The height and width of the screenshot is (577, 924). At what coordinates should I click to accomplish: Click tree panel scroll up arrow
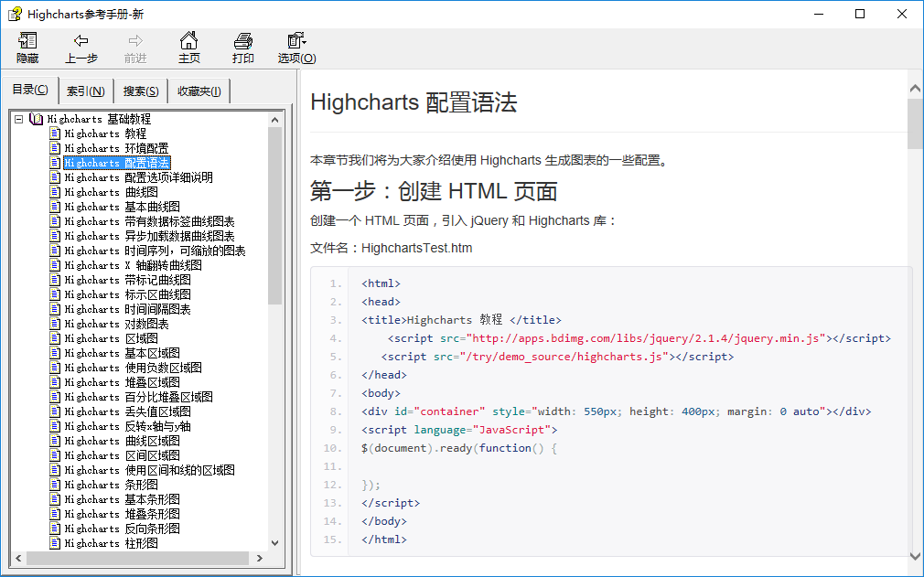tap(274, 120)
